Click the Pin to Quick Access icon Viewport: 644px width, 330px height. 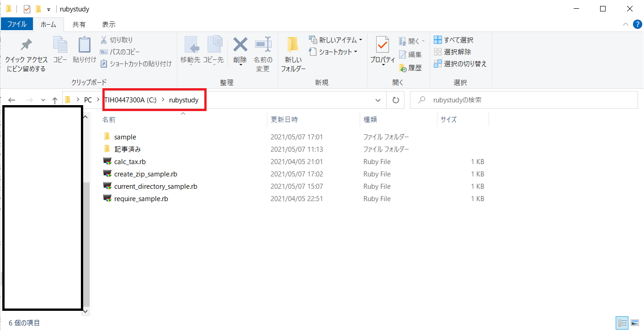click(x=27, y=45)
